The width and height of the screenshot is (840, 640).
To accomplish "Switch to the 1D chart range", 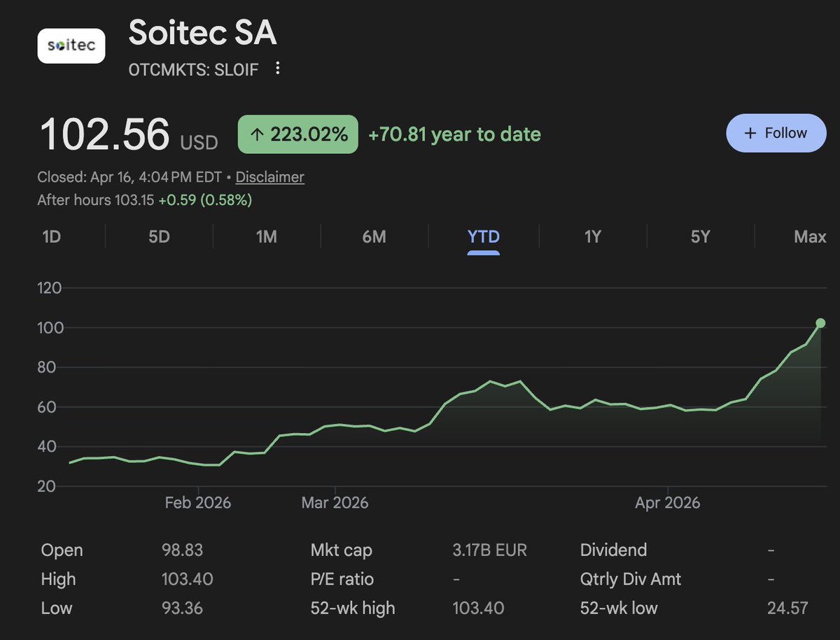I will point(52,237).
